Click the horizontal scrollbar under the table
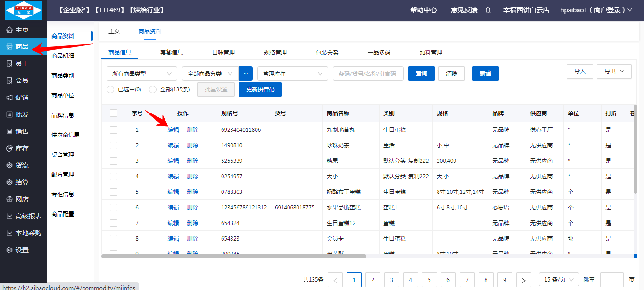Viewport: 644px width, 290px height. (x=234, y=256)
